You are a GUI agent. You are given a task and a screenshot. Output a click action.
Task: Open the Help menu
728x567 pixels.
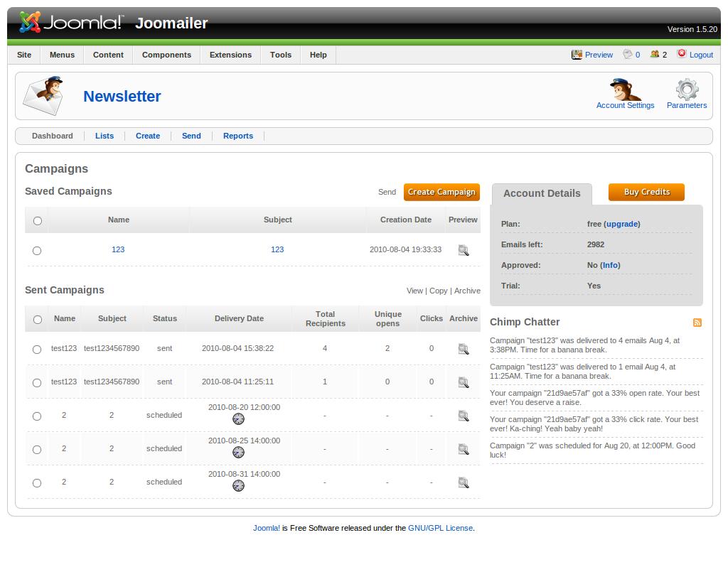tap(318, 55)
